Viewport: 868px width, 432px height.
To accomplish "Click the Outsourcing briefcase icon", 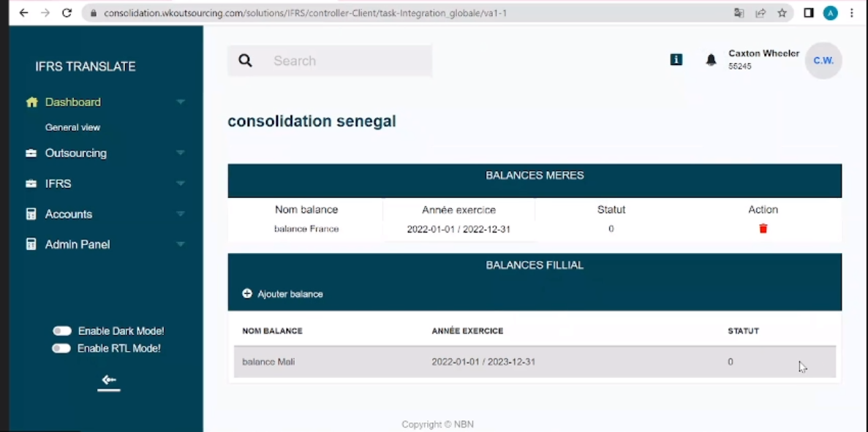I will click(30, 153).
